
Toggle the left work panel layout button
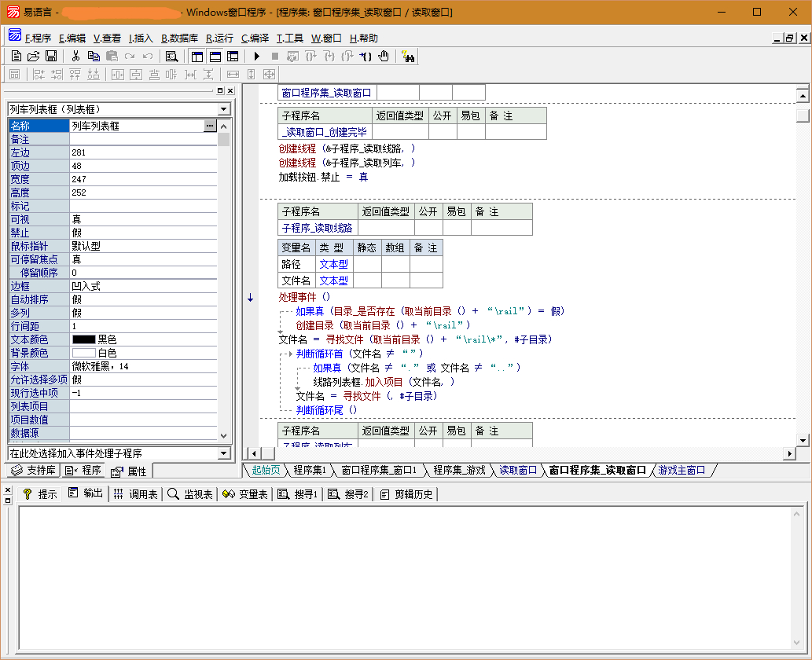(x=197, y=56)
